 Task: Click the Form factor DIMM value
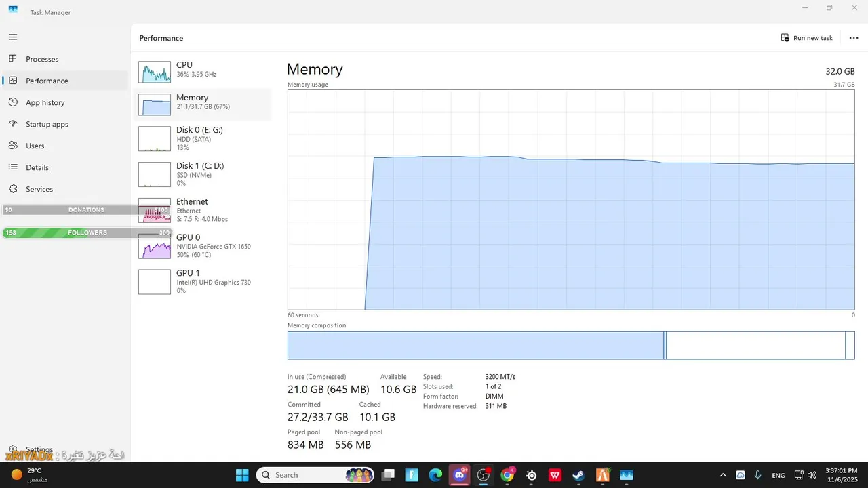[494, 396]
